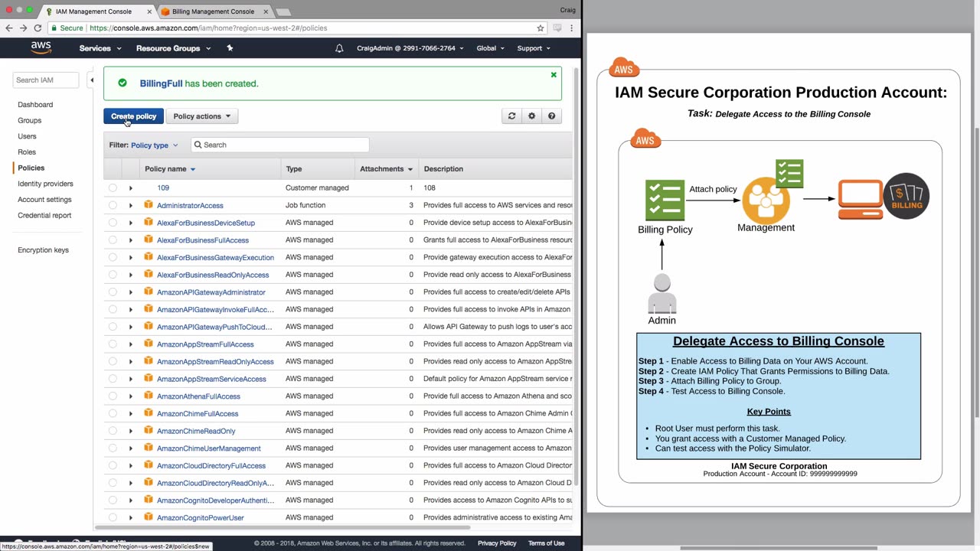
Task: Click the AmazonChimeFullAccess policy box icon
Action: 149,413
